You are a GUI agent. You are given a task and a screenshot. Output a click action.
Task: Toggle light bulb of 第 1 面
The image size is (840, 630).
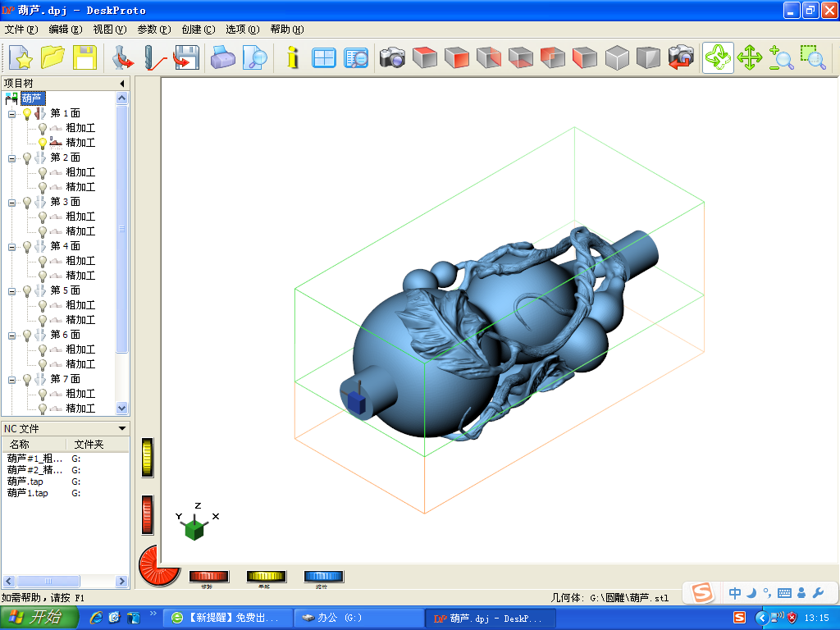coord(27,113)
